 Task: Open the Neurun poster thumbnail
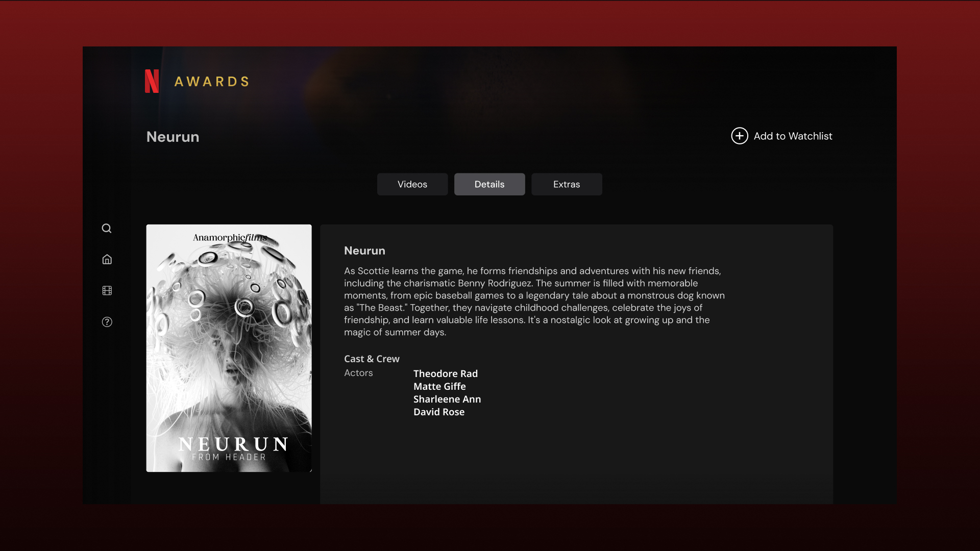(x=228, y=348)
